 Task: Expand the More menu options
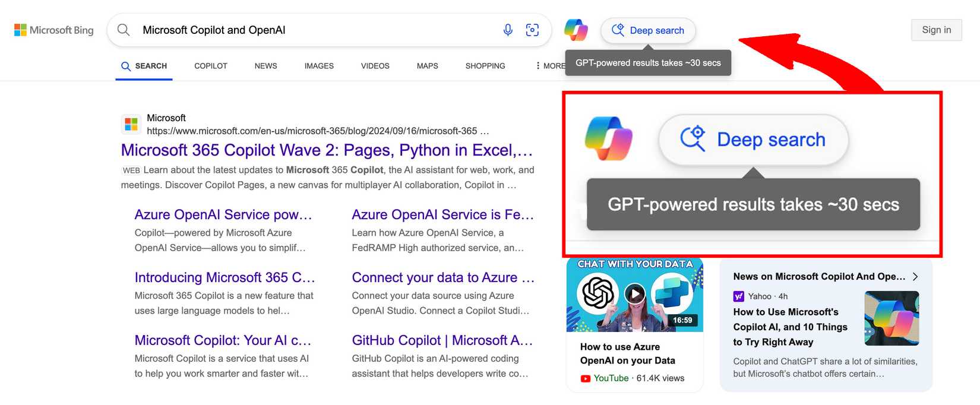(x=550, y=66)
